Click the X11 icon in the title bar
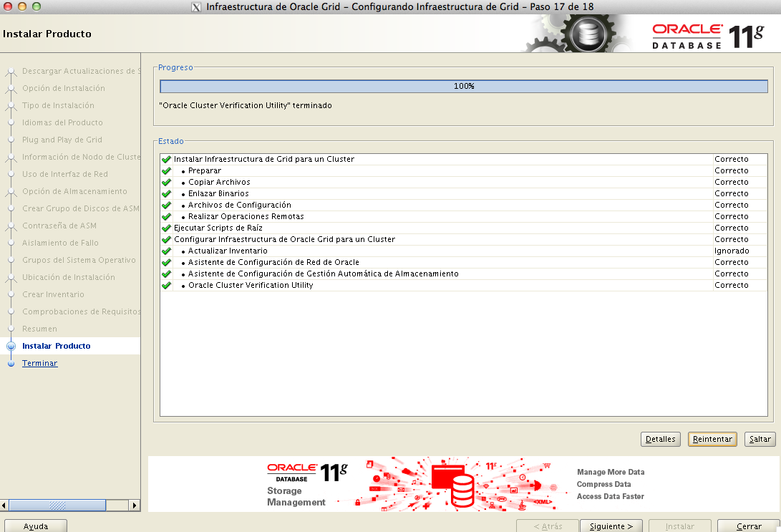Screen dimensions: 781x532 [x=197, y=7]
